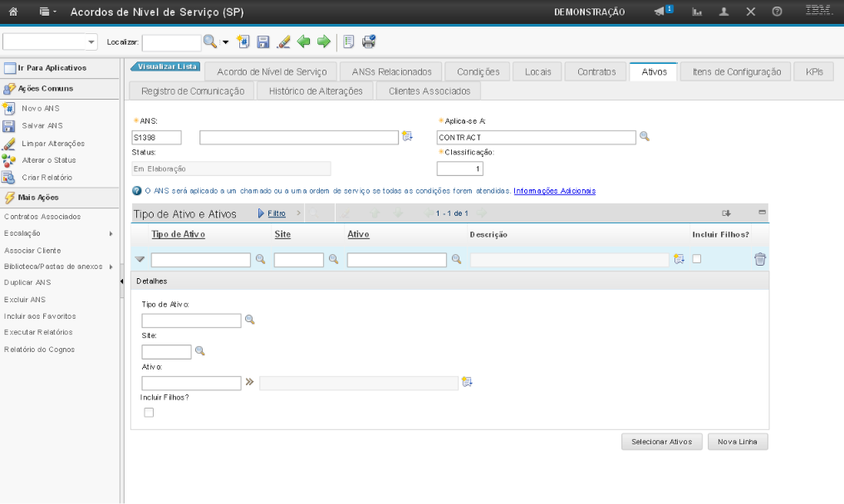Switch to the Contratos tab
The width and height of the screenshot is (844, 504).
(596, 71)
